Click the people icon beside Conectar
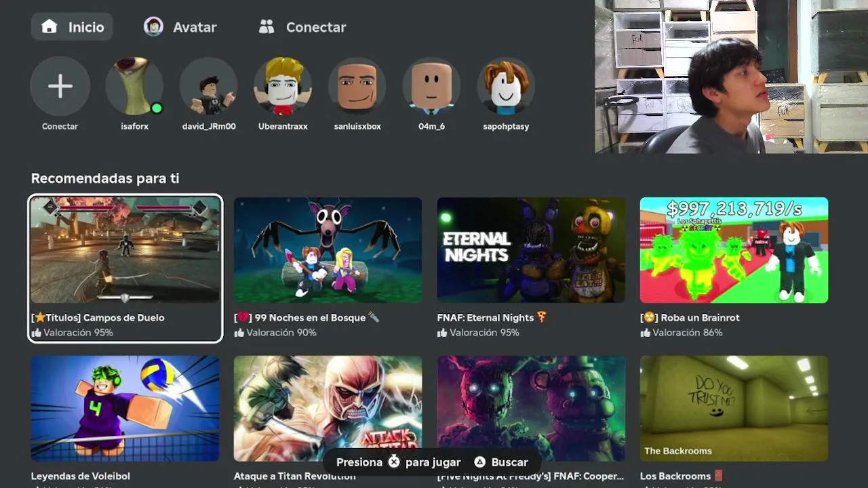Image resolution: width=868 pixels, height=488 pixels. click(x=267, y=26)
